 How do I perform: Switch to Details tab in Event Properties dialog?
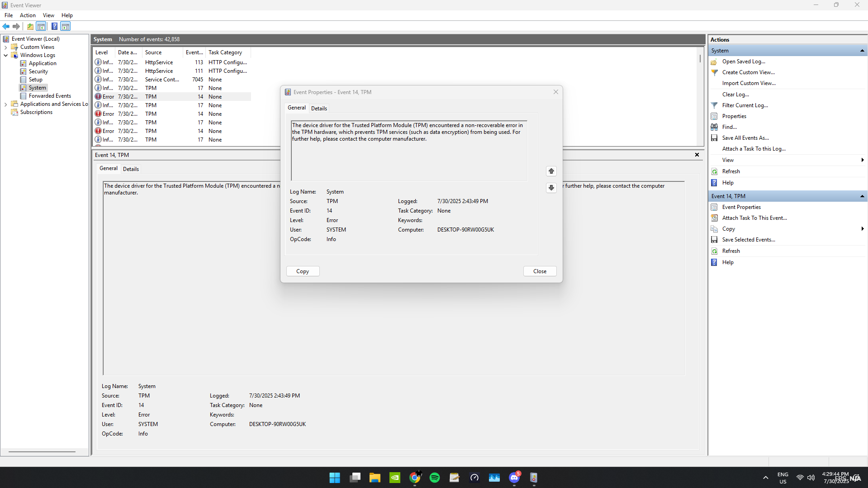319,109
